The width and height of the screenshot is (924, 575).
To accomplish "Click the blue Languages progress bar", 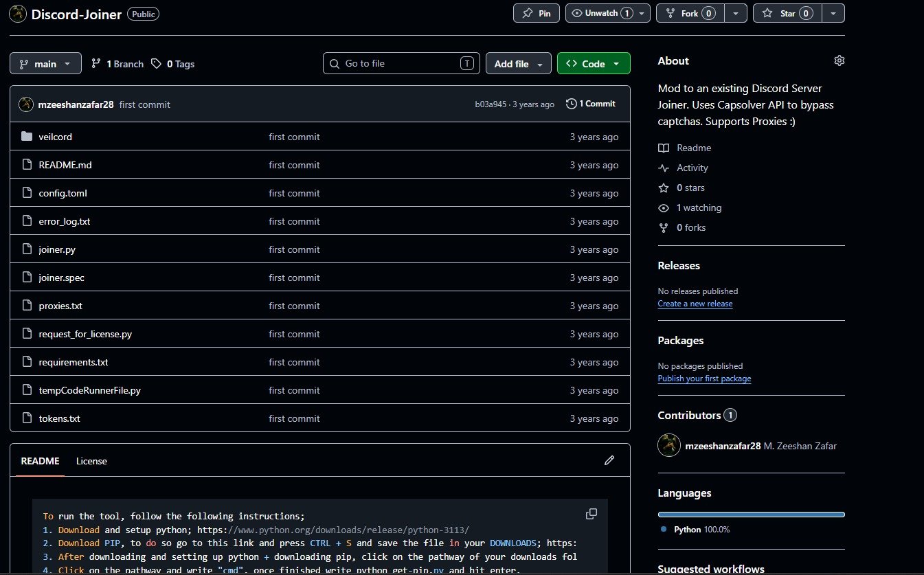I will pyautogui.click(x=752, y=514).
